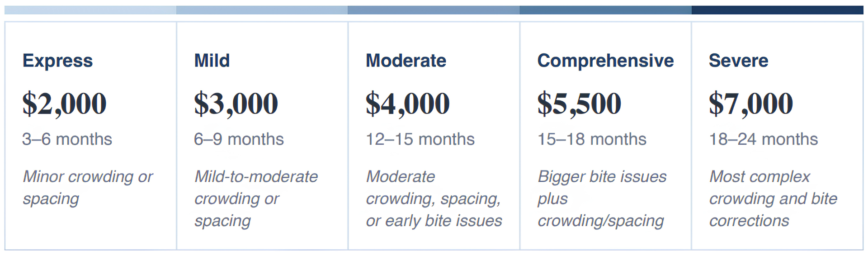Select the $3,000 price
Screen dimensions: 868x255
(236, 104)
